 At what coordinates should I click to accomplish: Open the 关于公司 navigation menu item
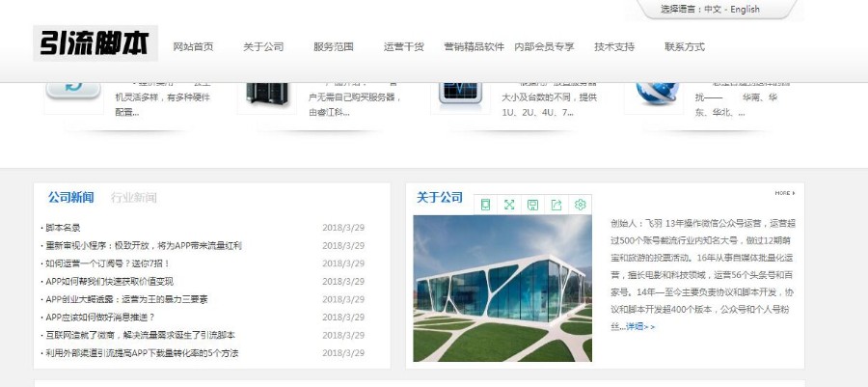click(x=263, y=47)
